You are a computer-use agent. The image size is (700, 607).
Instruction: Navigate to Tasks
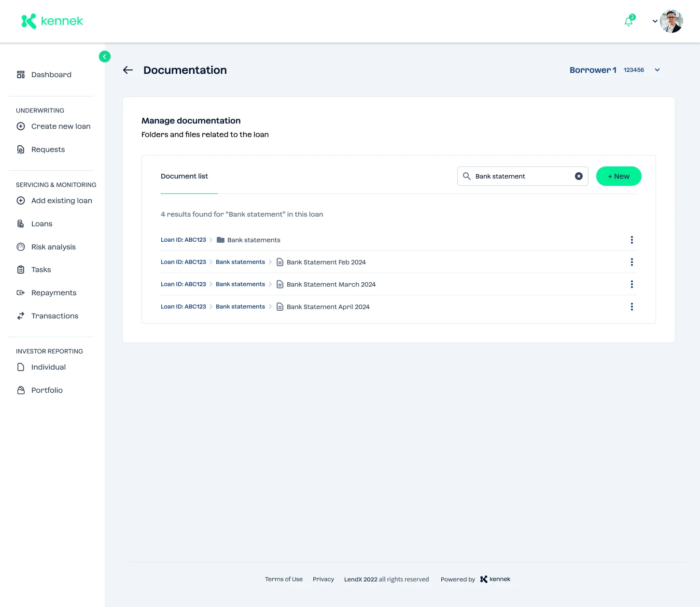pyautogui.click(x=34, y=270)
